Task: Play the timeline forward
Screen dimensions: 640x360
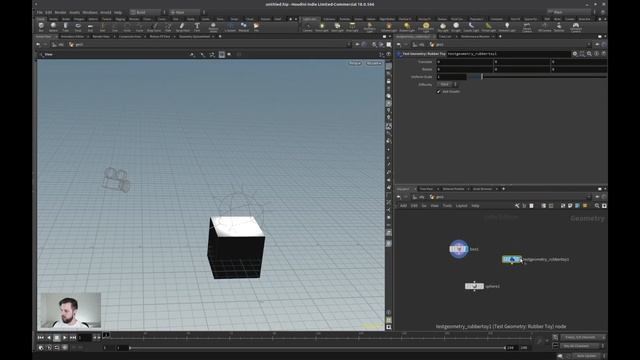Action: tap(64, 338)
